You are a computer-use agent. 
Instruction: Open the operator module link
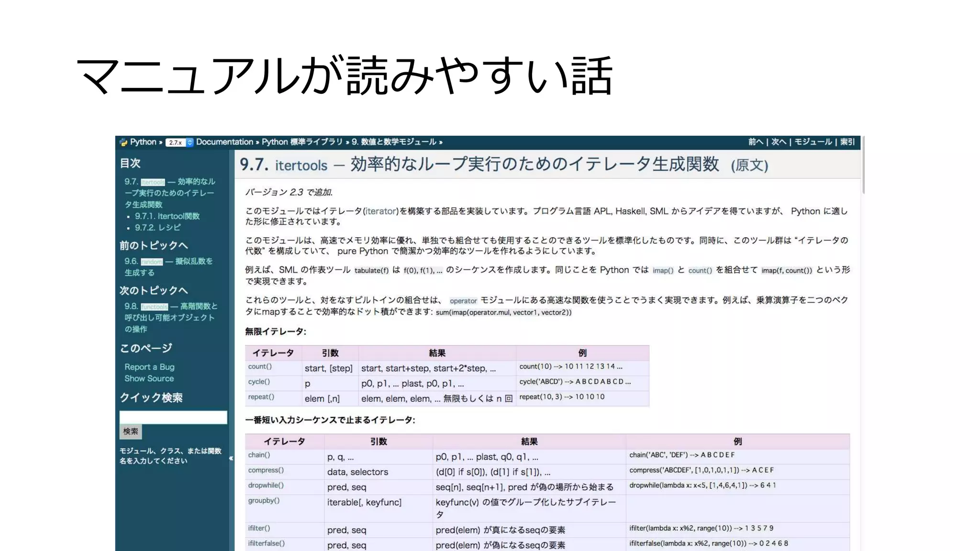pos(463,301)
